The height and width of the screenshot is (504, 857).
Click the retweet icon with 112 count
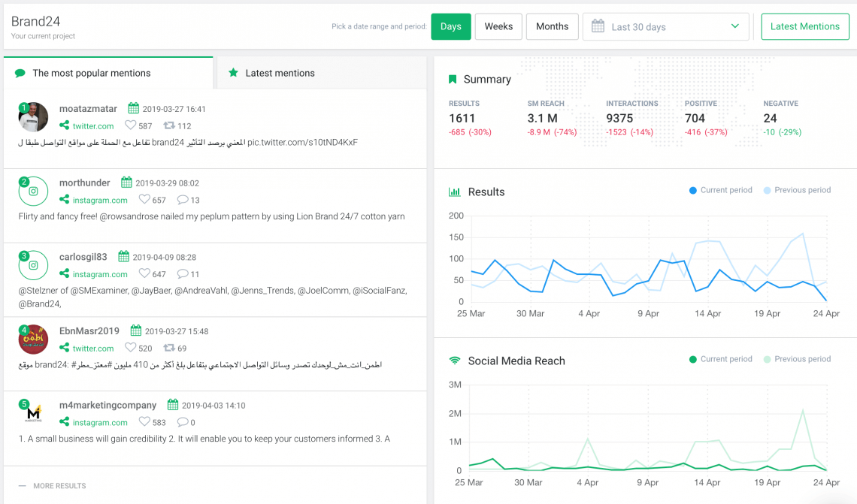[169, 125]
